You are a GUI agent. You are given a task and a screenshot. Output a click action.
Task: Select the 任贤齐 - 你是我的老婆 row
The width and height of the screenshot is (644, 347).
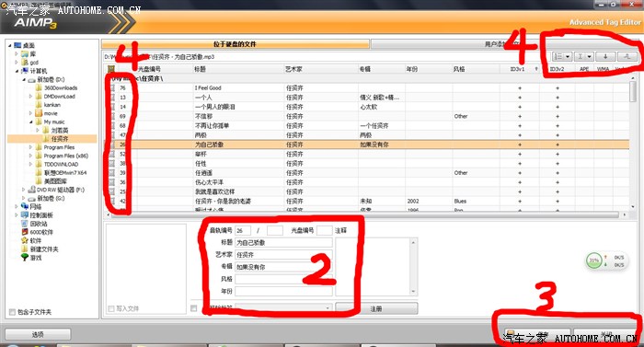point(367,201)
